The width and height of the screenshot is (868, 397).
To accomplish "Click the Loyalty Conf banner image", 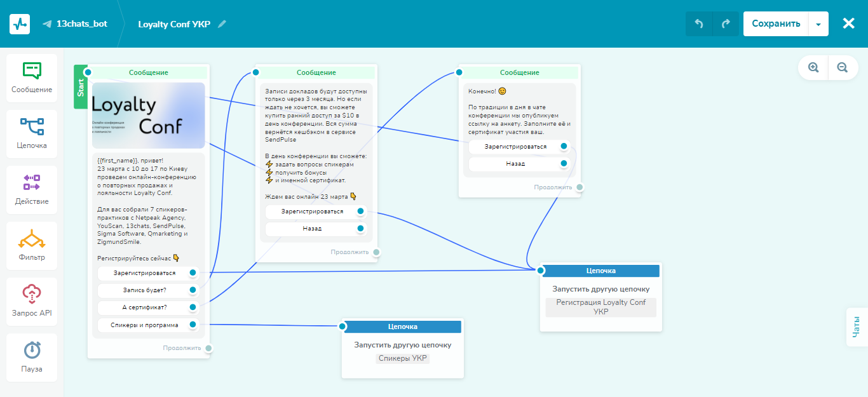I will coord(149,116).
